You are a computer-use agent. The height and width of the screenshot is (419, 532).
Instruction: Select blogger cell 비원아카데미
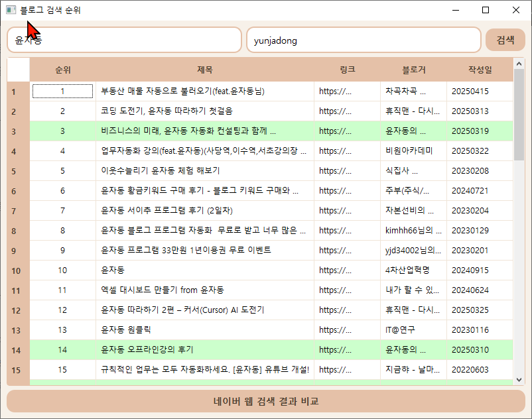413,151
